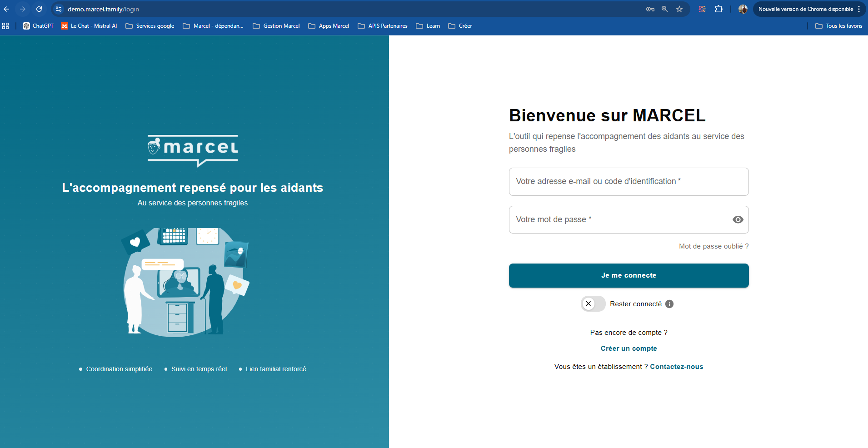
Task: Open the apps grid icon
Action: click(5, 26)
